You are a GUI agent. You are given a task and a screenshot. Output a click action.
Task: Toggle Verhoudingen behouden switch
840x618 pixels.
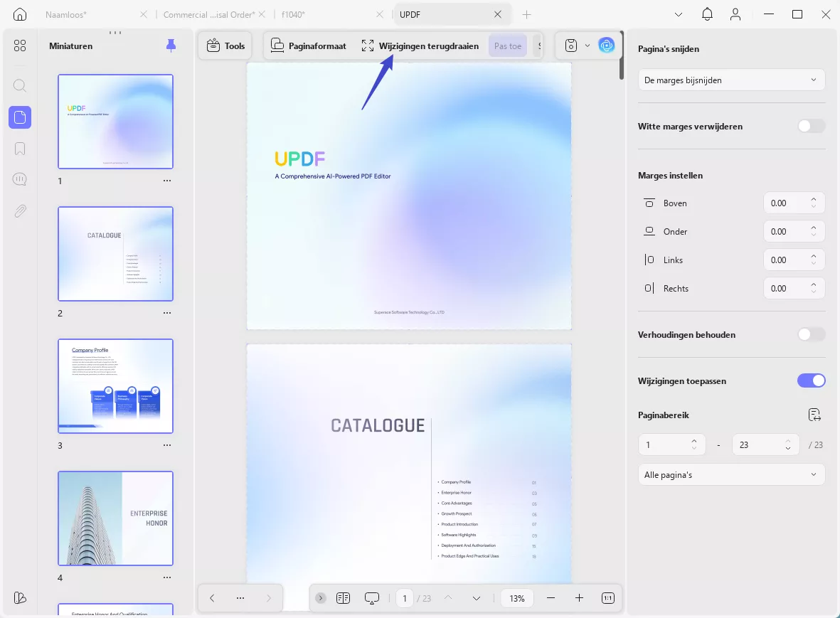(x=811, y=335)
